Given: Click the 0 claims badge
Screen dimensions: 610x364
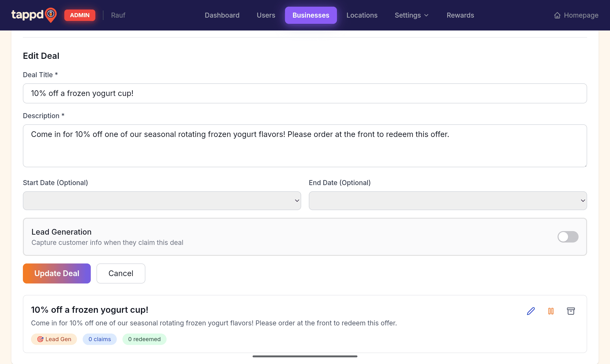Looking at the screenshot, I should pyautogui.click(x=100, y=339).
